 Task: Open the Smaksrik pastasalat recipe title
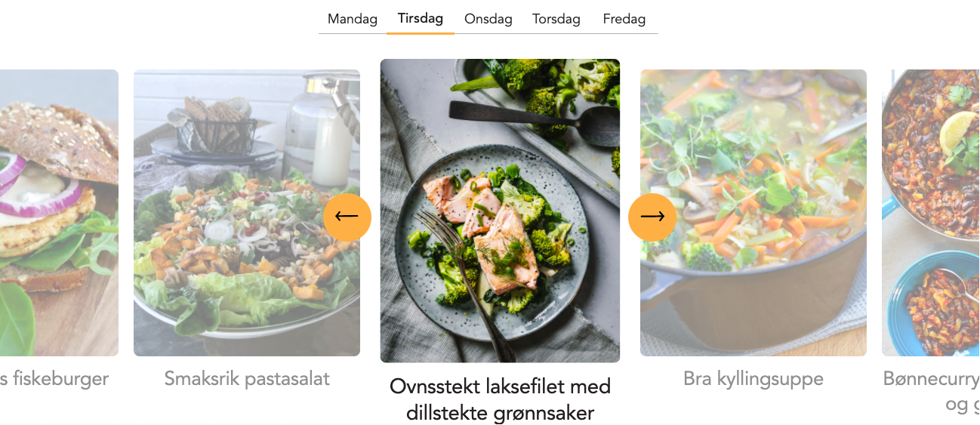(x=247, y=378)
